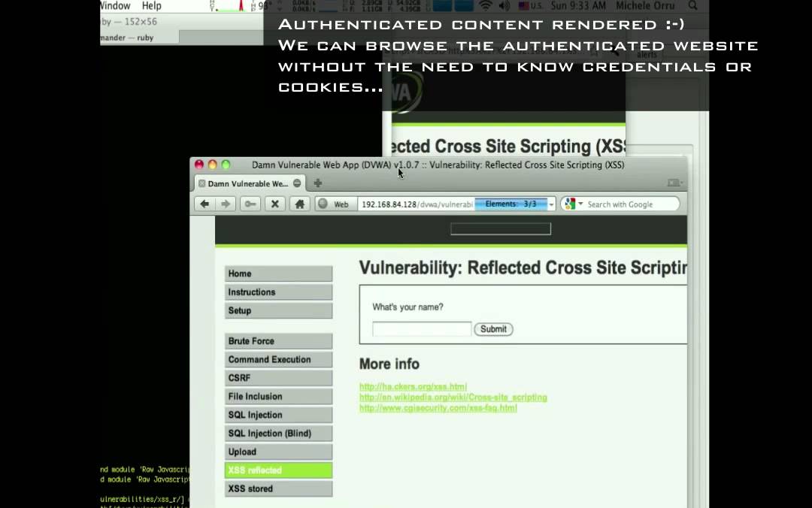Follow the Wikipedia Cross-site scripting link
Screen dimensions: 812x508
(x=453, y=398)
